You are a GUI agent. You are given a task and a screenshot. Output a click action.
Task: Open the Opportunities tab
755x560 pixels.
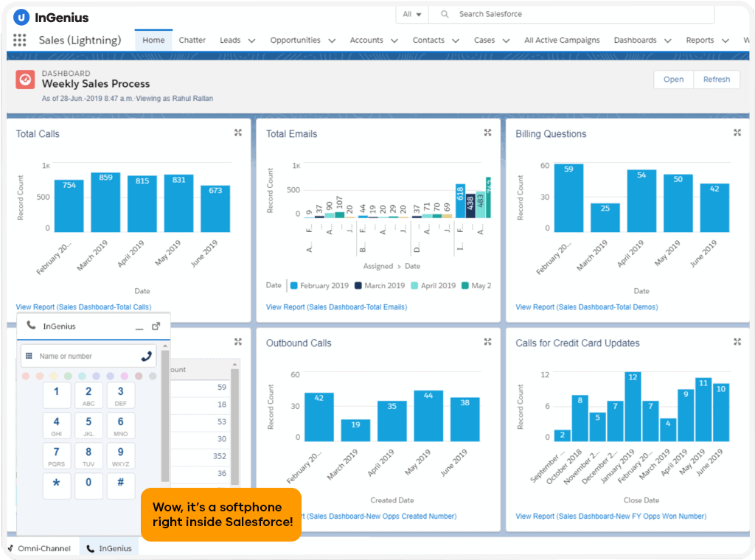click(x=295, y=40)
